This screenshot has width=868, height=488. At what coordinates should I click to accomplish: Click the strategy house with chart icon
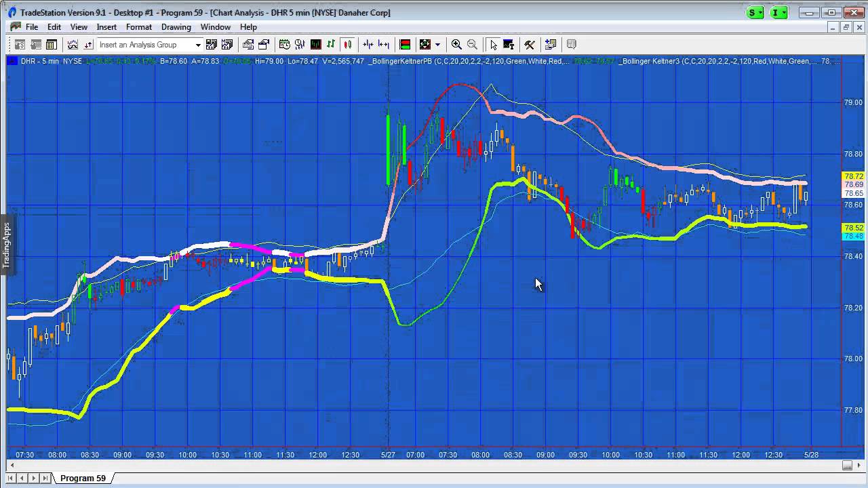pos(248,45)
